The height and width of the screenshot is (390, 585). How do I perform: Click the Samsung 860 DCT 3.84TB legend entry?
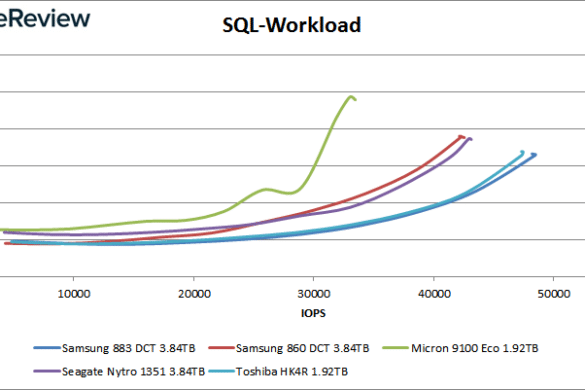289,348
